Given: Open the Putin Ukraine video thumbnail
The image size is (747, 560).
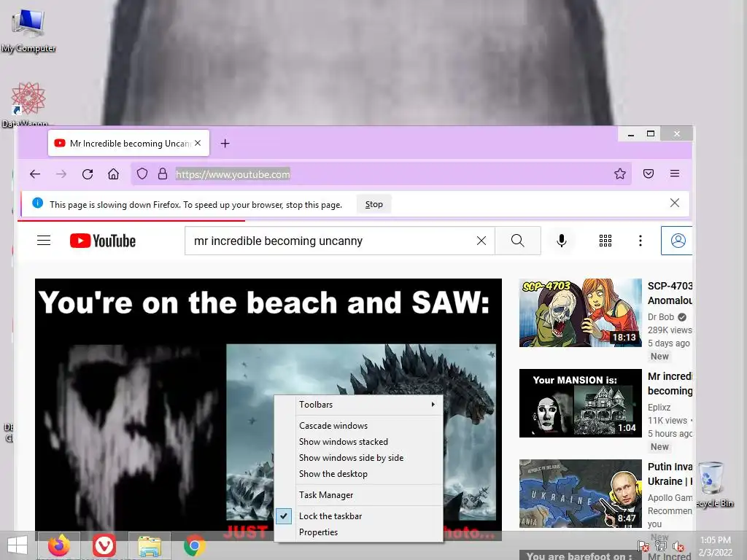Looking at the screenshot, I should tap(580, 494).
